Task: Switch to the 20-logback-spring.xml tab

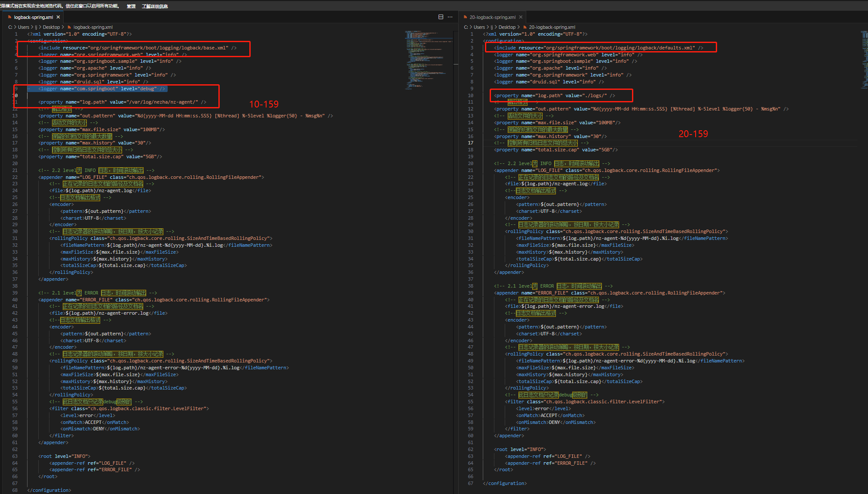Action: click(x=492, y=17)
